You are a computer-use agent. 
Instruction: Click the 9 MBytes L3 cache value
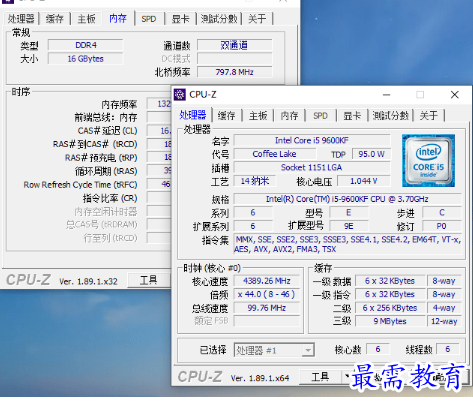point(390,321)
